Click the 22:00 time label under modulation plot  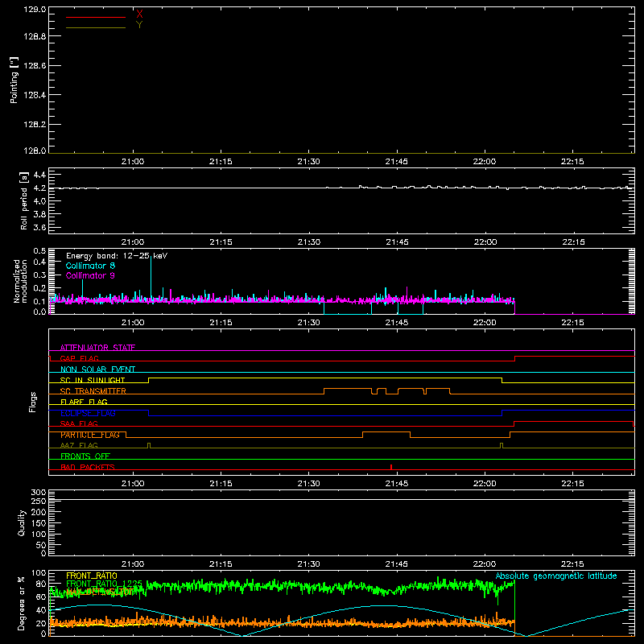coord(485,323)
